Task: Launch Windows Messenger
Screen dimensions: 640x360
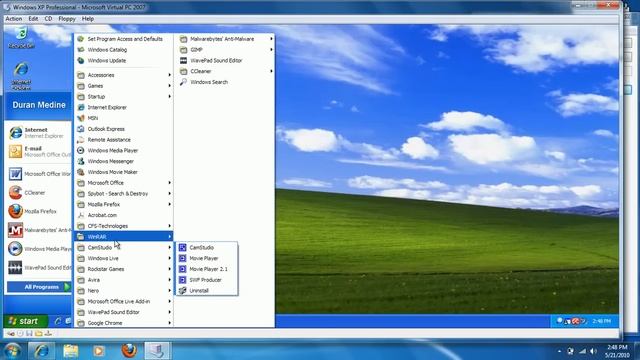Action: pos(124,161)
